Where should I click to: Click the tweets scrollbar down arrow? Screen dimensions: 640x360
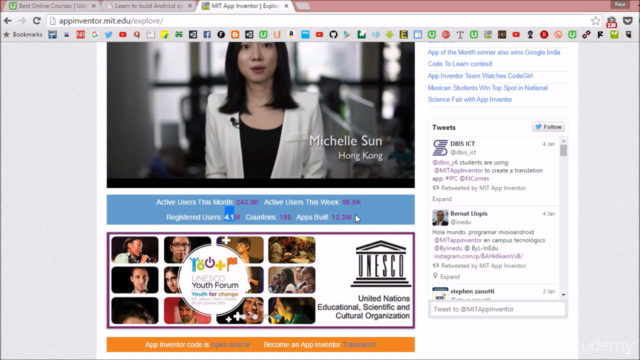tap(563, 295)
